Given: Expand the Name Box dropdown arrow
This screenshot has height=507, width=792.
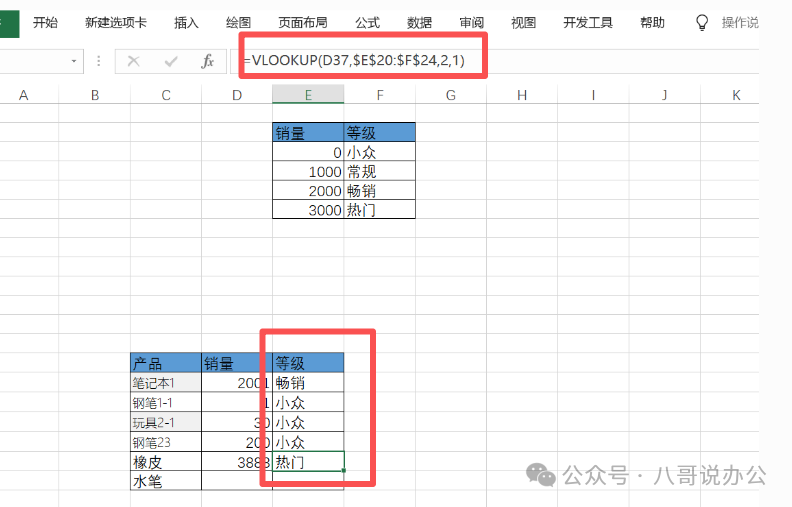Looking at the screenshot, I should (x=74, y=61).
